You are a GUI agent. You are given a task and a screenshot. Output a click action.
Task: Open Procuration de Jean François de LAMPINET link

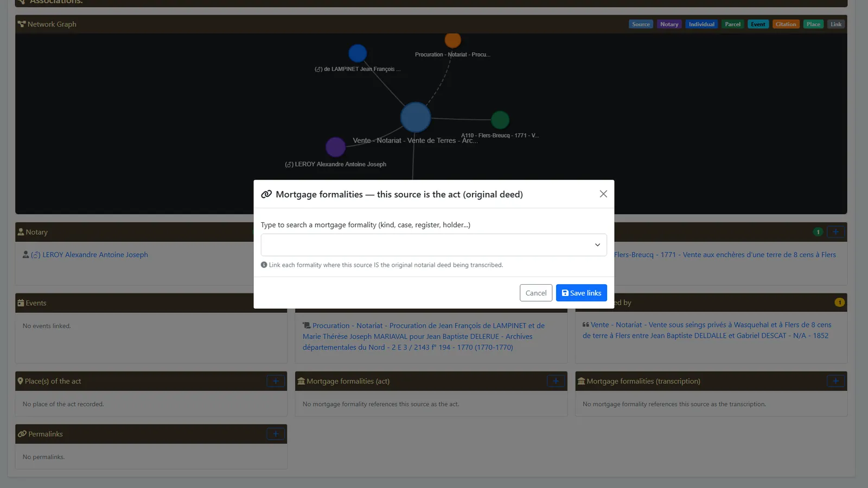(423, 336)
